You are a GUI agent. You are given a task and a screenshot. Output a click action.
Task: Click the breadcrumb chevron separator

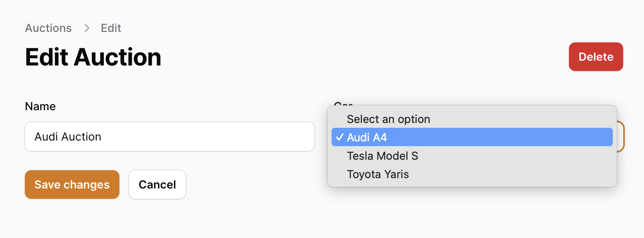[87, 28]
